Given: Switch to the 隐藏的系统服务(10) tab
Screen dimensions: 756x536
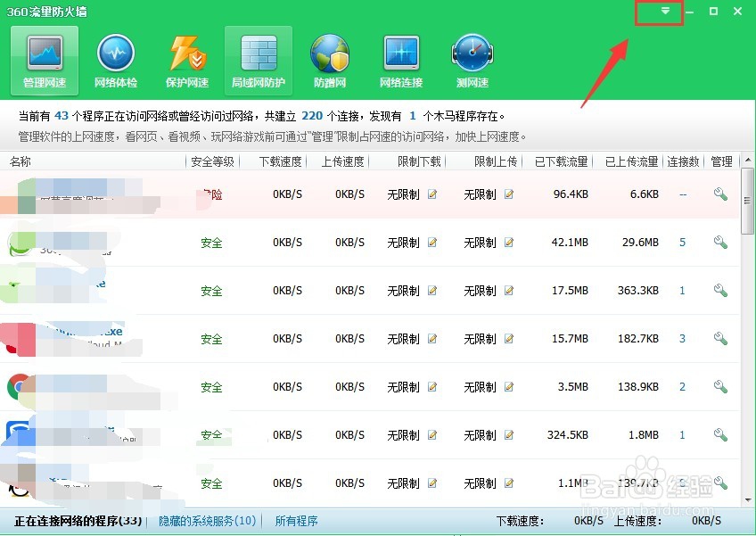Looking at the screenshot, I should coord(208,521).
